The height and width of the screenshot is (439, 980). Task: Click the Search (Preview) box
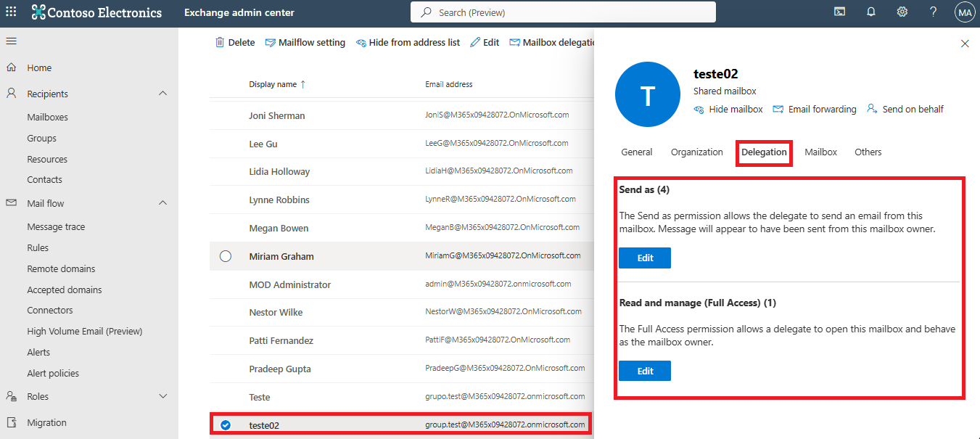563,12
